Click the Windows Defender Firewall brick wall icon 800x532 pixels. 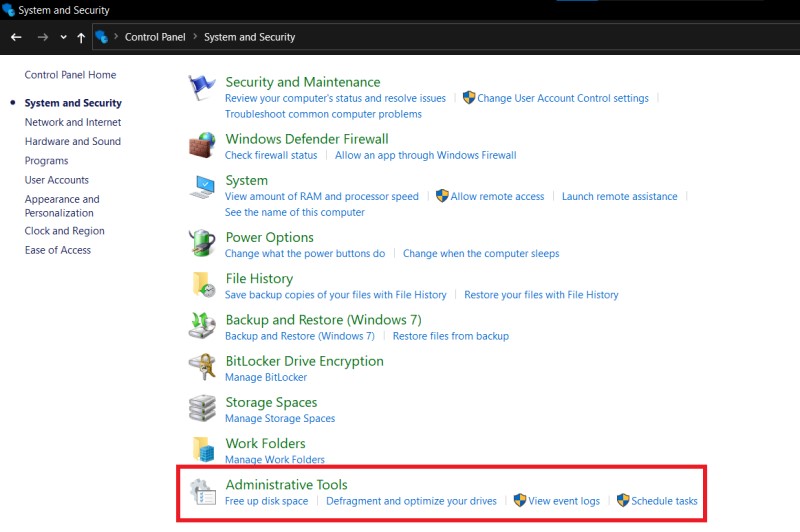coord(202,145)
